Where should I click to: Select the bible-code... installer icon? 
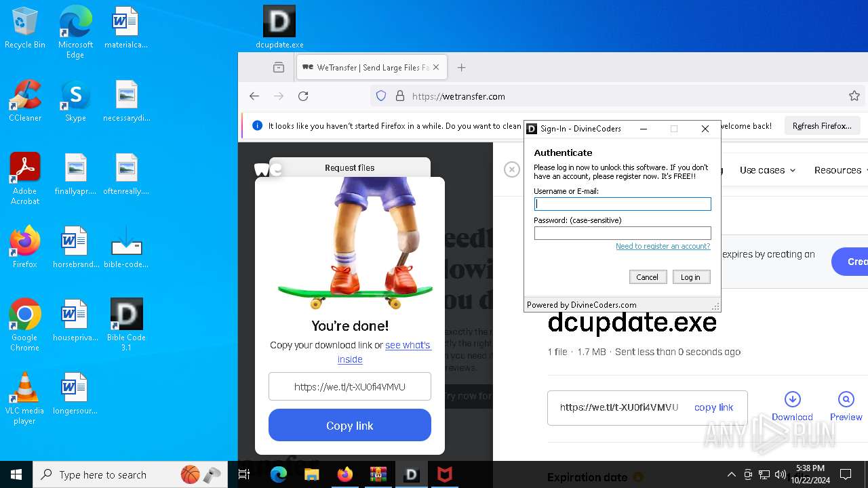point(126,247)
